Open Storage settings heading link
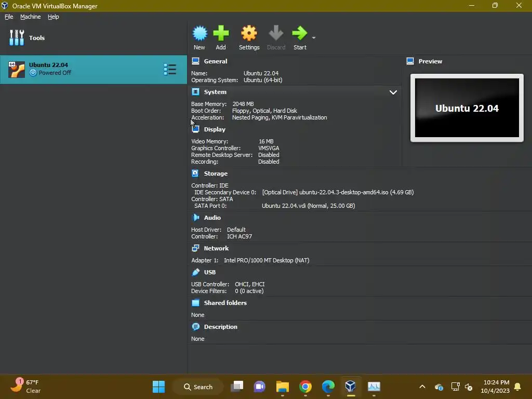The height and width of the screenshot is (399, 532). click(x=216, y=174)
